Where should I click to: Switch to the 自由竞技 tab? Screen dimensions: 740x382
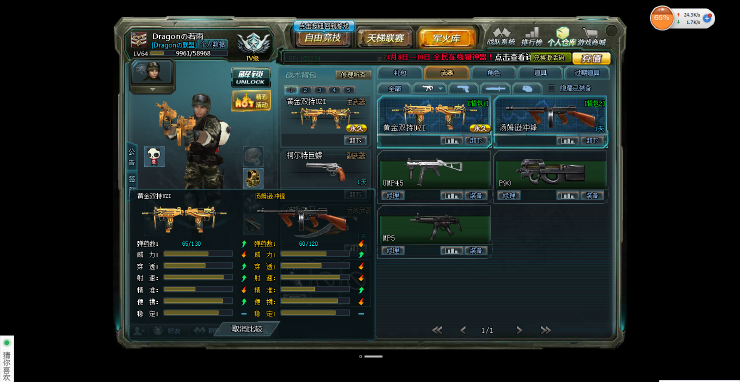click(x=324, y=38)
